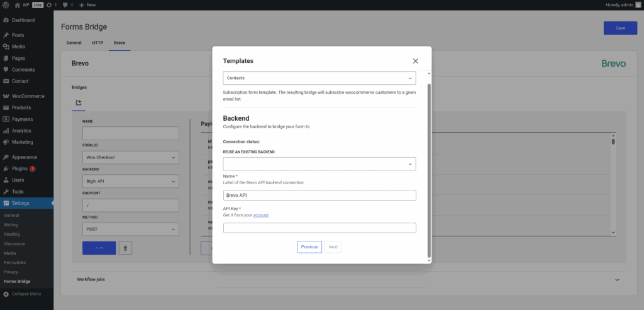Image resolution: width=644 pixels, height=310 pixels.
Task: Open the WP site home icon
Action: pyautogui.click(x=17, y=5)
